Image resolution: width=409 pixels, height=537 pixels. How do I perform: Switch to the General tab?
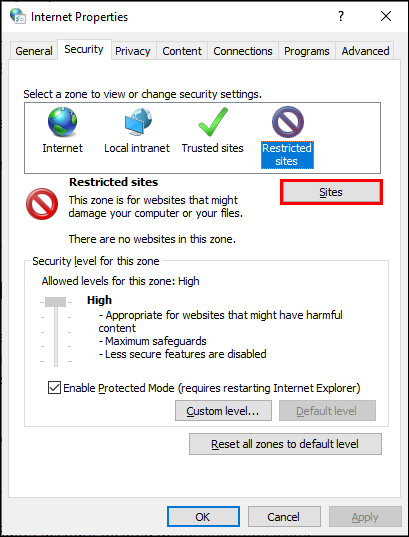click(34, 51)
